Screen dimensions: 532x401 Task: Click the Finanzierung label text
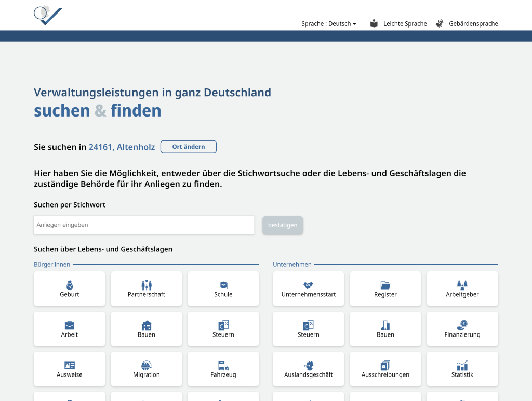point(462,334)
